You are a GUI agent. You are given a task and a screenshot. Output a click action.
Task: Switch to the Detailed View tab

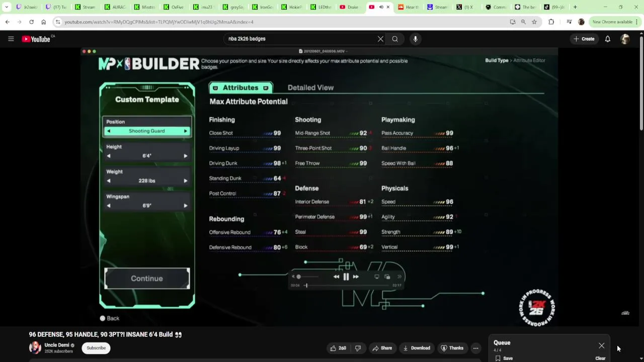(310, 87)
